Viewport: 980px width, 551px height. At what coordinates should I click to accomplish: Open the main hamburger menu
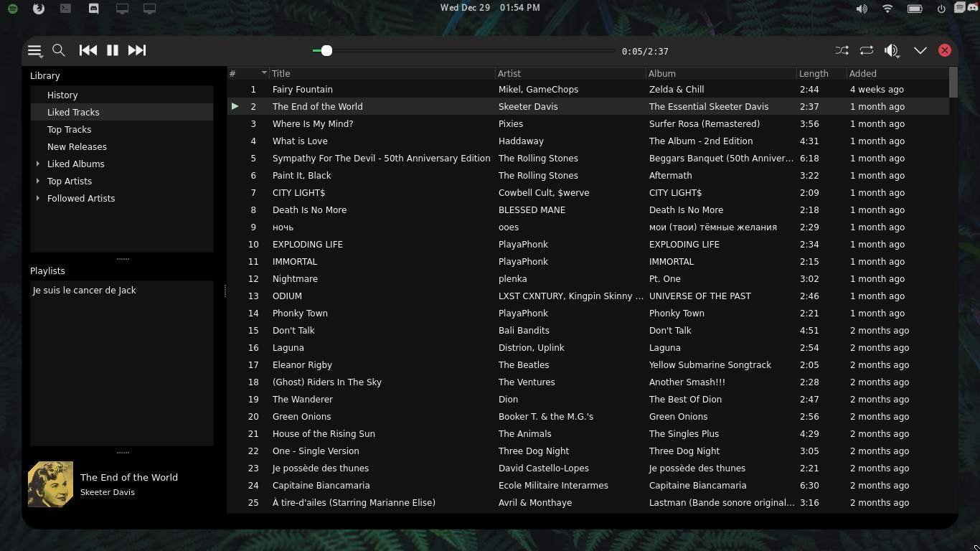[34, 50]
